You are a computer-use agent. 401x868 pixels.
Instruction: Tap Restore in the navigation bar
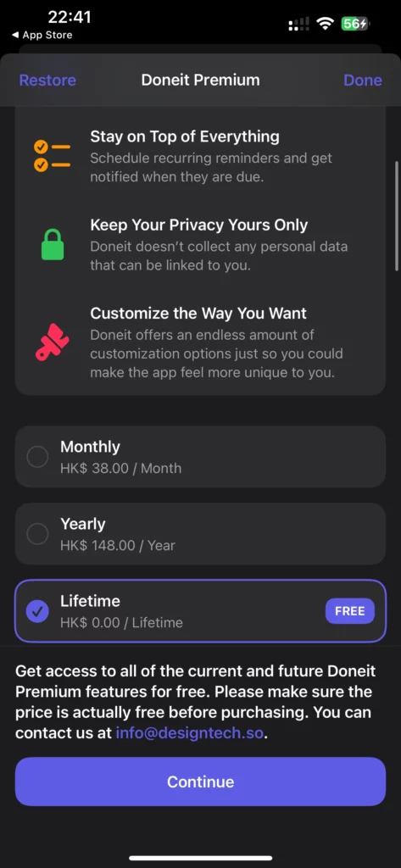(47, 81)
